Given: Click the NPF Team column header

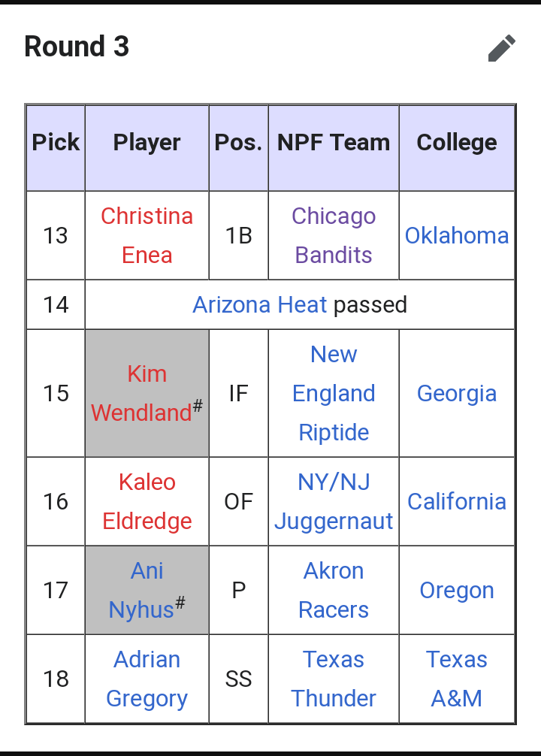Looking at the screenshot, I should [x=334, y=143].
